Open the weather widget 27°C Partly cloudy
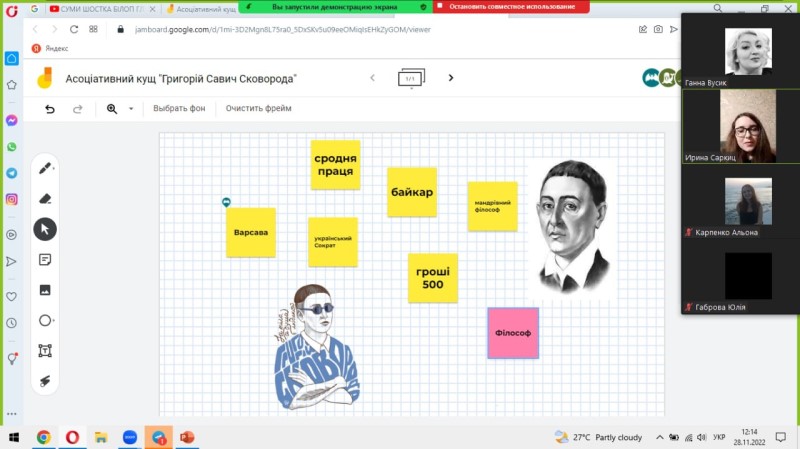800x449 pixels. (598, 437)
